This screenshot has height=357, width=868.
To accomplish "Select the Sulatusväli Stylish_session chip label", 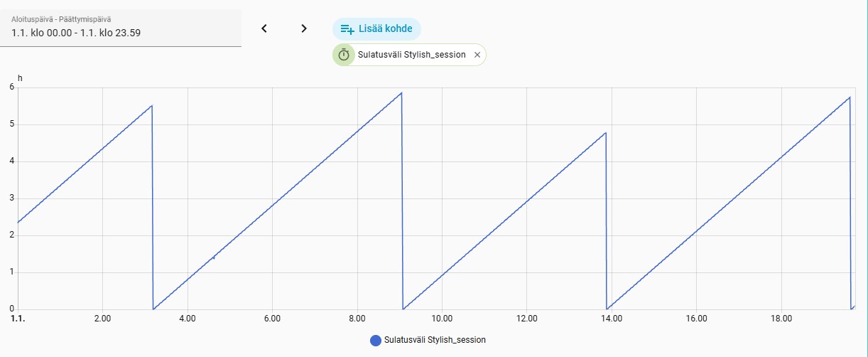I will (x=412, y=55).
